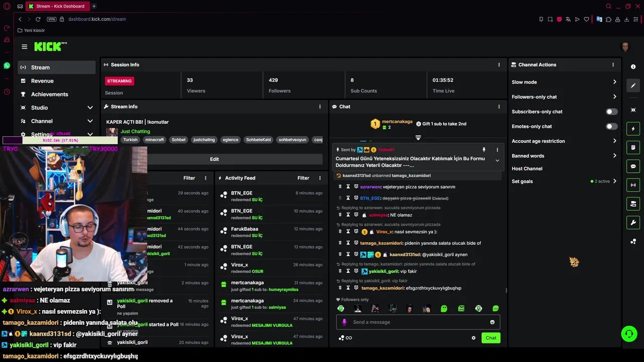644x362 pixels.
Task: Click the pin icon on pinned message
Action: (x=484, y=150)
